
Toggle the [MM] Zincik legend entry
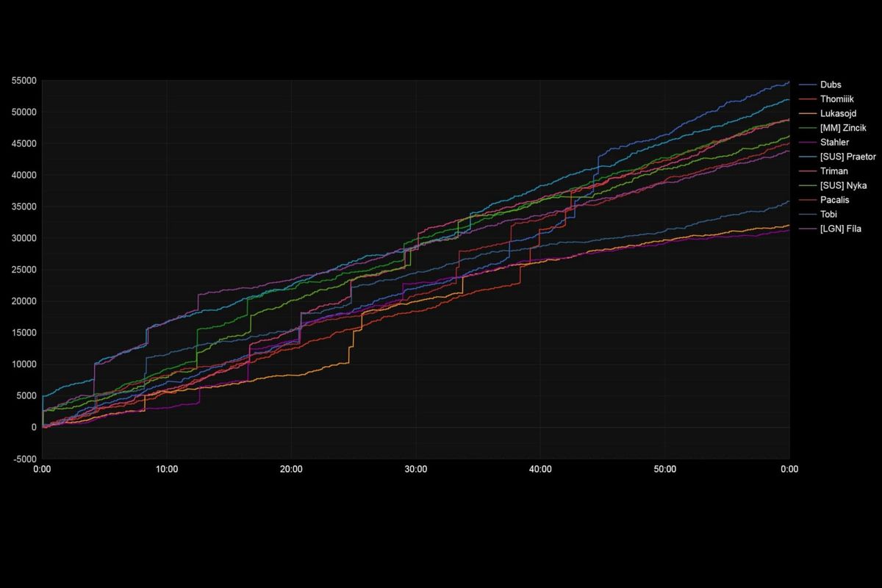point(832,128)
